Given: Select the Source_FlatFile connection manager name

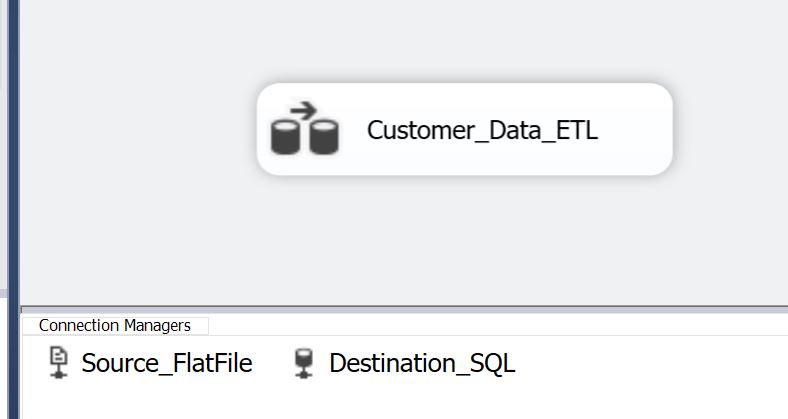Looking at the screenshot, I should coord(167,363).
